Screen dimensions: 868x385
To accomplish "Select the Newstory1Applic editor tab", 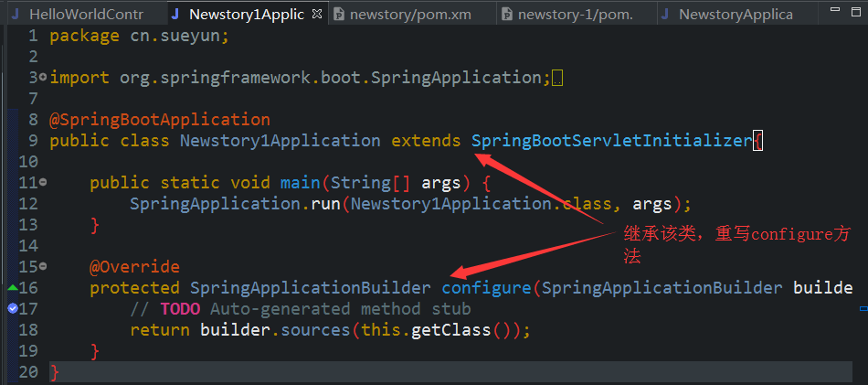I will [x=247, y=15].
